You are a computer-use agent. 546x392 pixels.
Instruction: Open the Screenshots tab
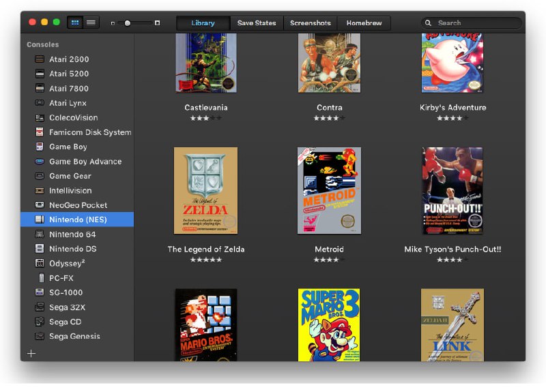point(310,23)
